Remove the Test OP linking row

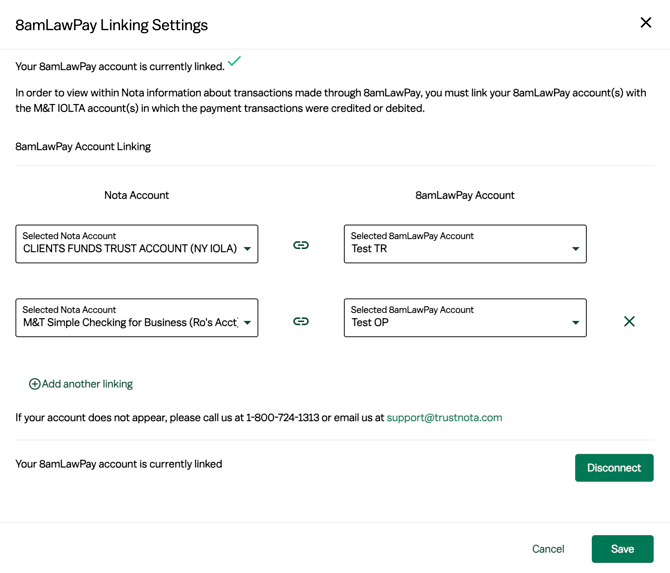[629, 321]
